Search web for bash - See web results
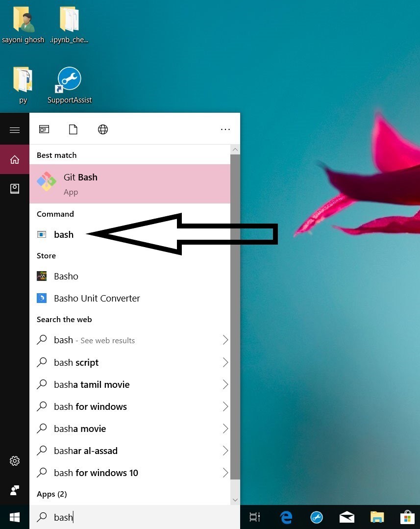 pyautogui.click(x=130, y=340)
